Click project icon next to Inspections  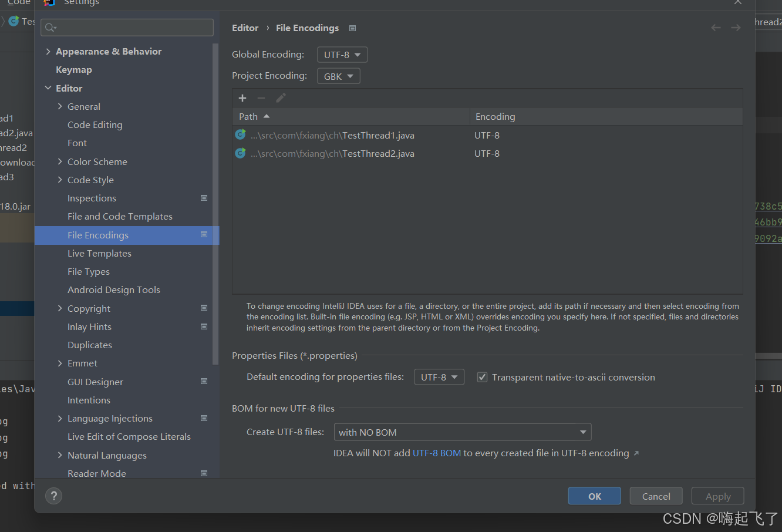coord(204,198)
